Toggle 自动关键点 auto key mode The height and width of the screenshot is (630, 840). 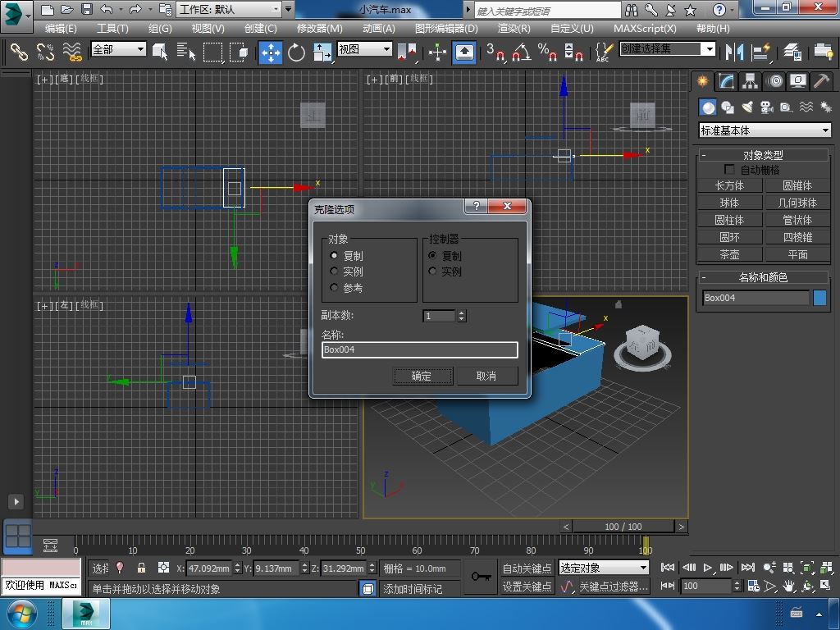pyautogui.click(x=527, y=568)
